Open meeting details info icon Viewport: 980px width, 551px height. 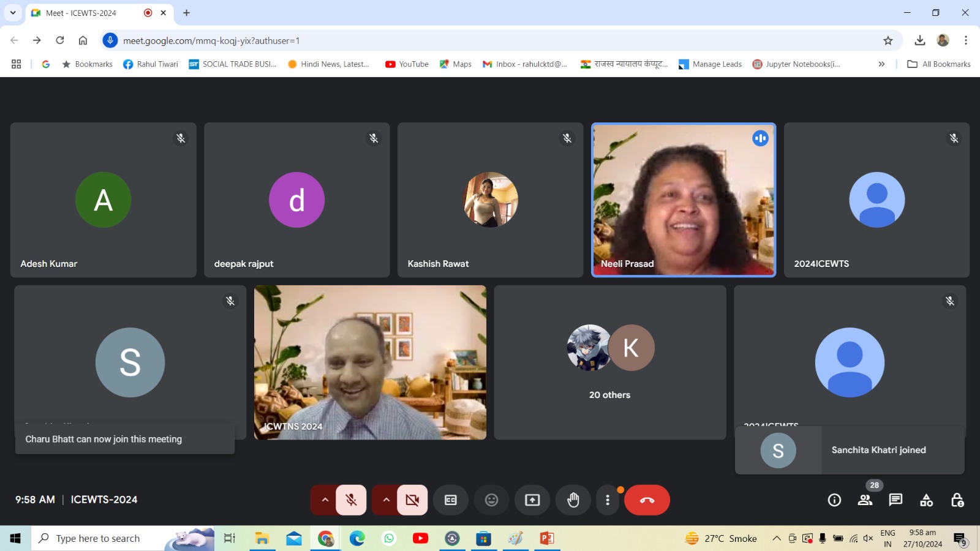834,500
